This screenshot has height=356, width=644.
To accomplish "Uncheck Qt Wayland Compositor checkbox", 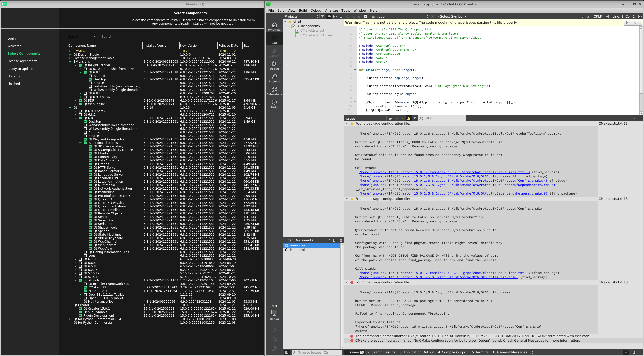I will pos(85,139).
